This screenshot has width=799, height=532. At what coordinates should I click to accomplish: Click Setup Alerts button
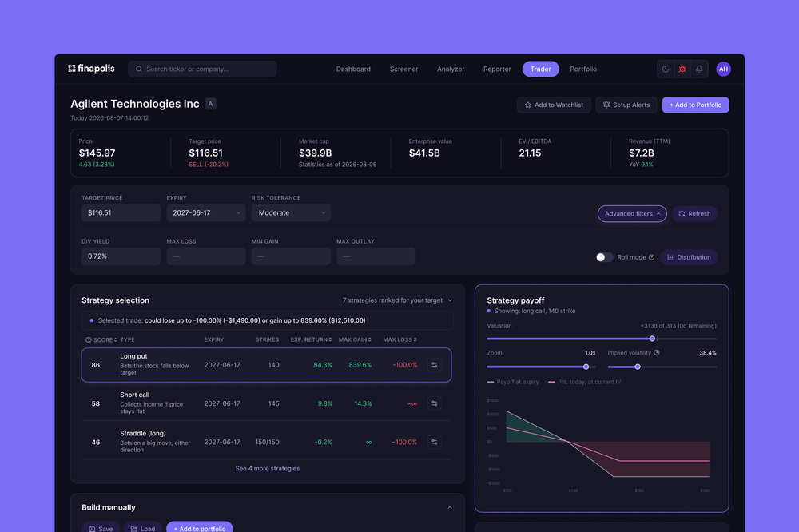pos(626,105)
